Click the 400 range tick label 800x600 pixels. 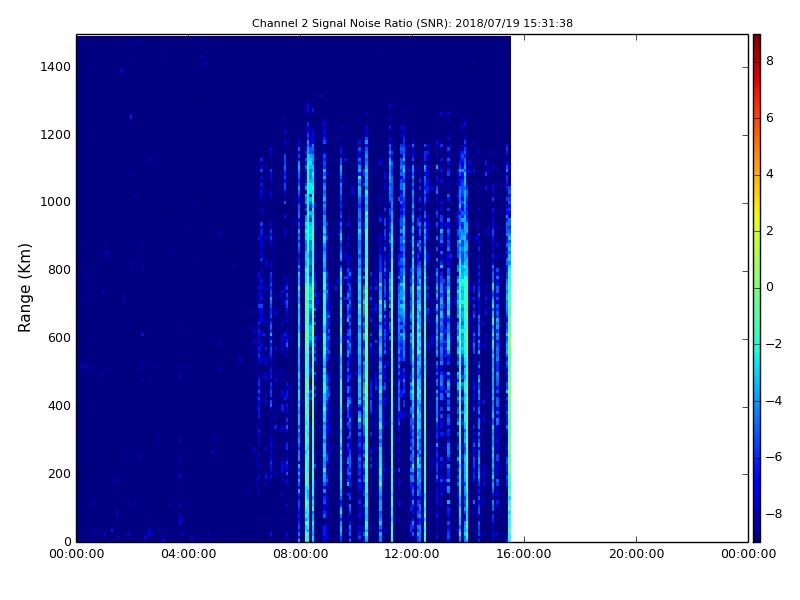(59, 406)
